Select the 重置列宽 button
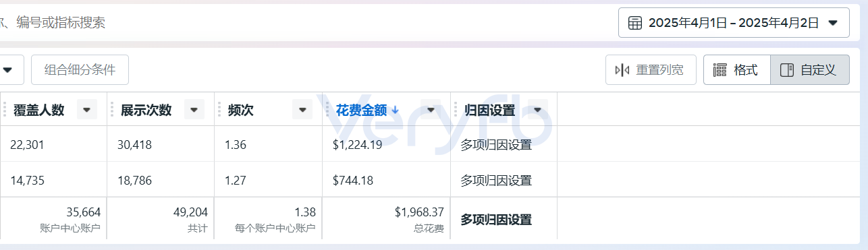Viewport: 868px width, 250px height. [651, 70]
